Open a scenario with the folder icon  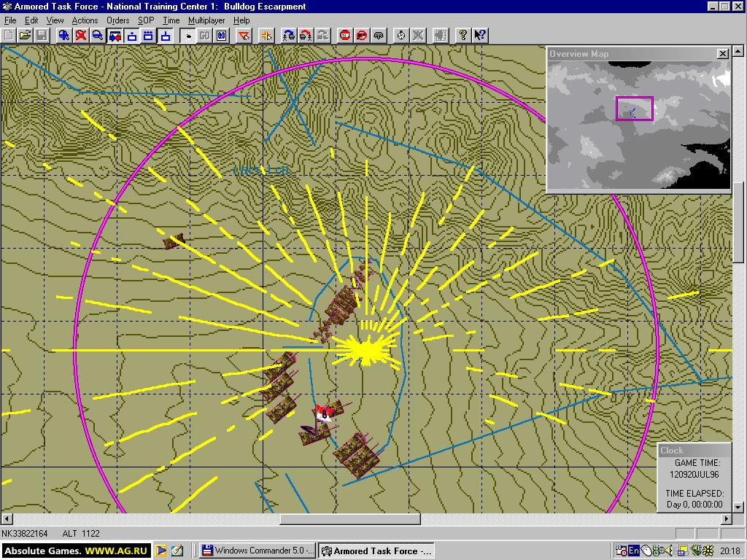(26, 35)
